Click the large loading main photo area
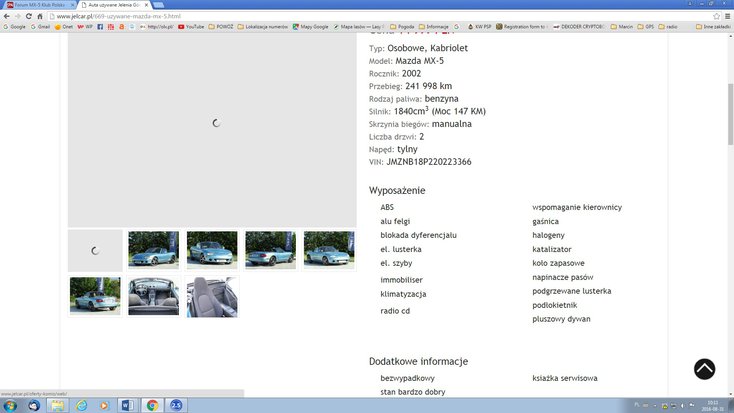This screenshot has width=734, height=413. (212, 130)
